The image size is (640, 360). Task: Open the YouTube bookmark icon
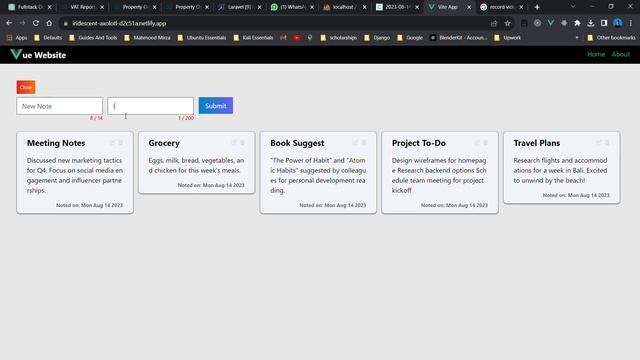(297, 38)
